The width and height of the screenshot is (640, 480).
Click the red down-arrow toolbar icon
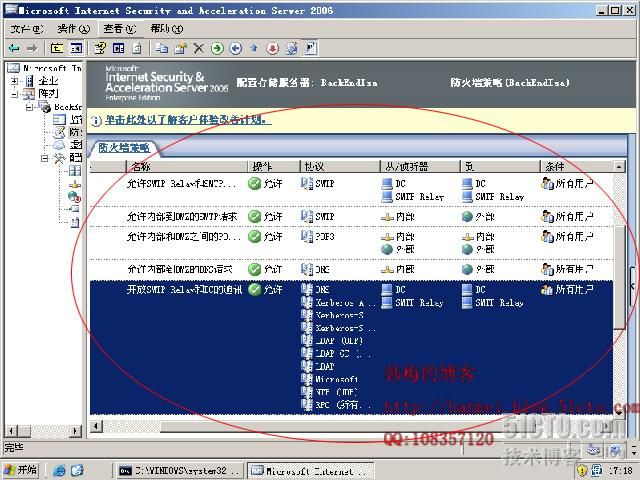(x=273, y=49)
